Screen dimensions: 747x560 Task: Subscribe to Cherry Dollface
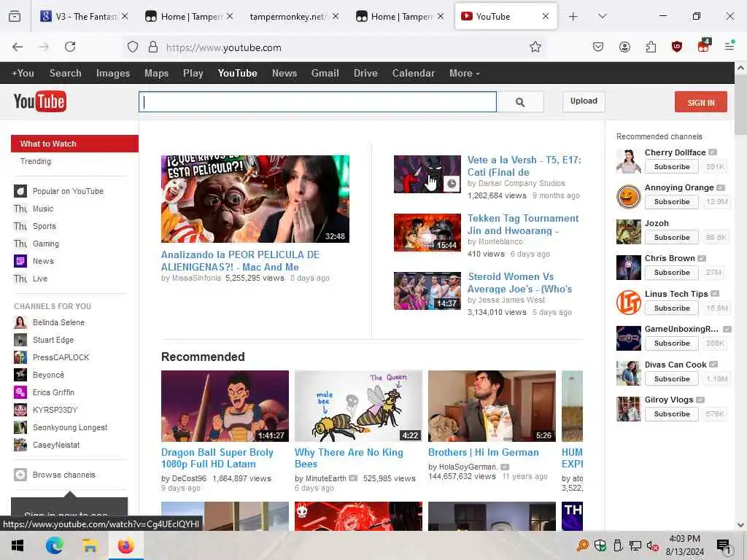click(672, 167)
